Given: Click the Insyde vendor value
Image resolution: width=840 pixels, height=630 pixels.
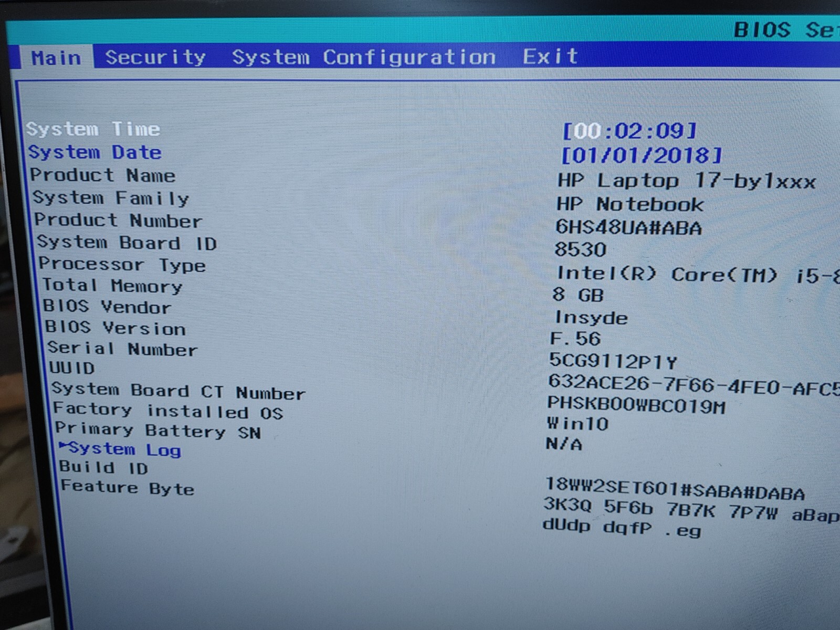Looking at the screenshot, I should pos(591,318).
